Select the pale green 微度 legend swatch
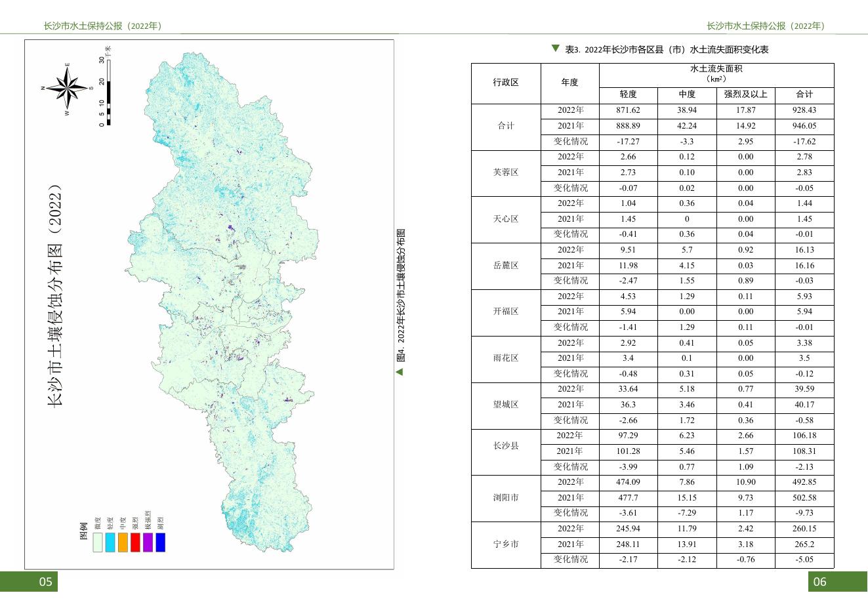The image size is (868, 614). click(x=97, y=542)
